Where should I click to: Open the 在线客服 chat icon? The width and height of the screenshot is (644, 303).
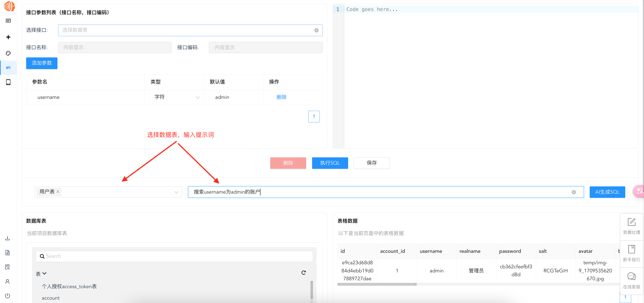tap(631, 276)
